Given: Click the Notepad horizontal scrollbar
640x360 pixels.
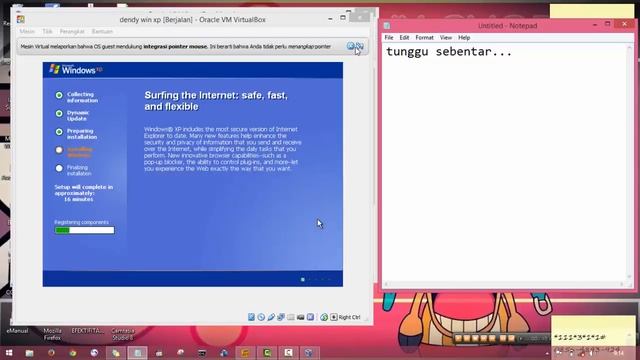Looking at the screenshot, I should point(504,284).
